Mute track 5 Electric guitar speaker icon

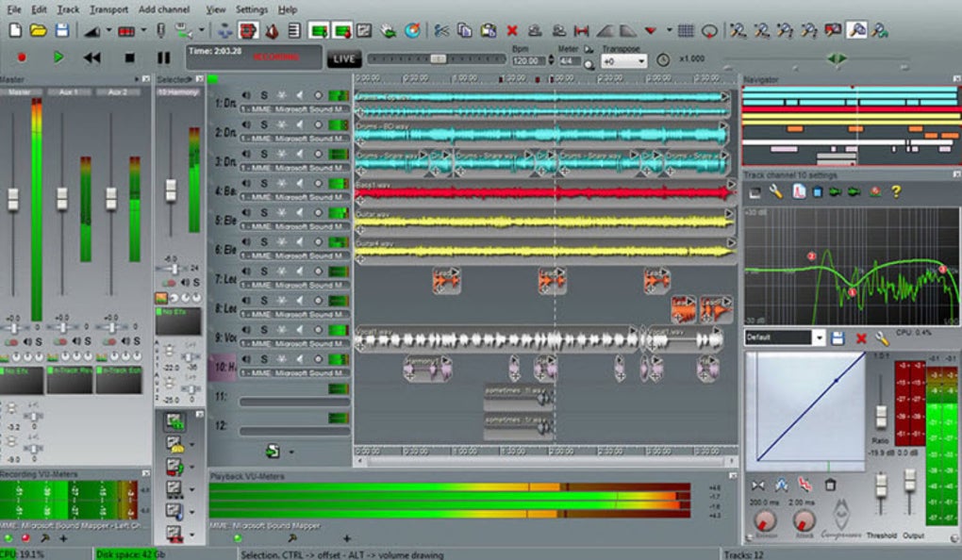[x=246, y=213]
